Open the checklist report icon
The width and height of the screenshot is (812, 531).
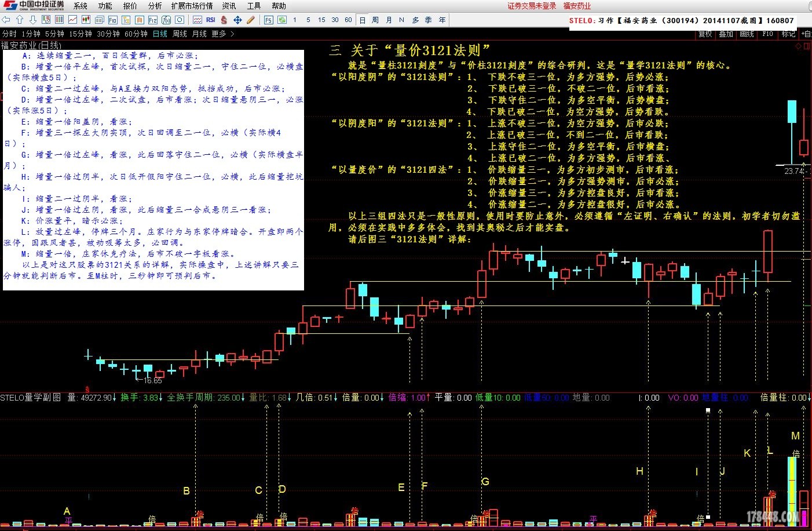(x=46, y=20)
